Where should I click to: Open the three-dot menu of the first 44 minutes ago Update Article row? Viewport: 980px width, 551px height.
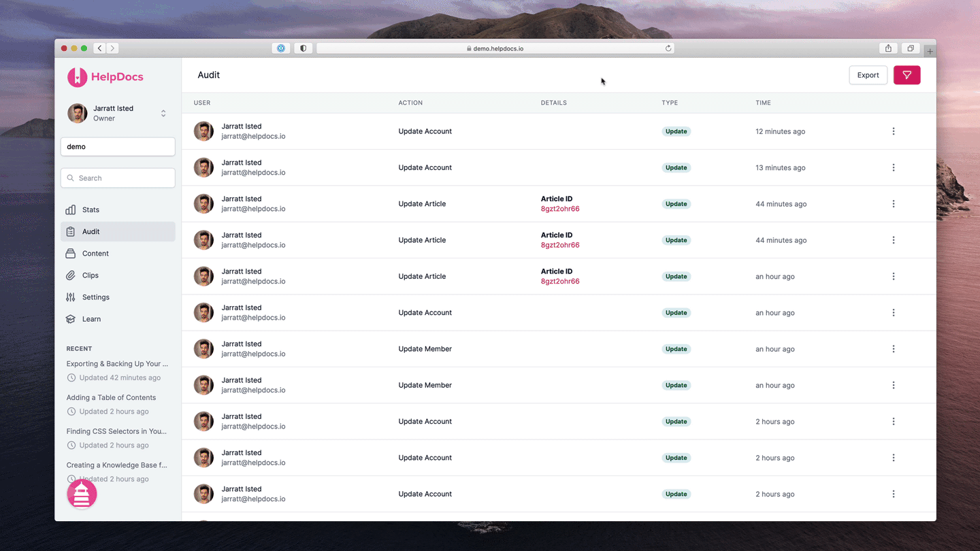894,203
